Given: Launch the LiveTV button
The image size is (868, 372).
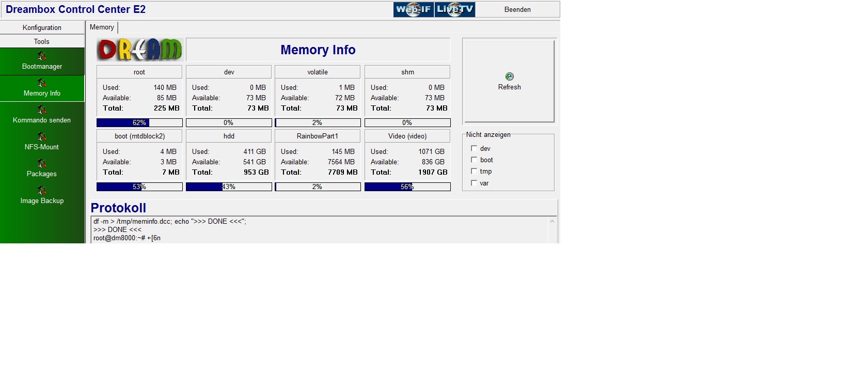Looking at the screenshot, I should tap(455, 9).
